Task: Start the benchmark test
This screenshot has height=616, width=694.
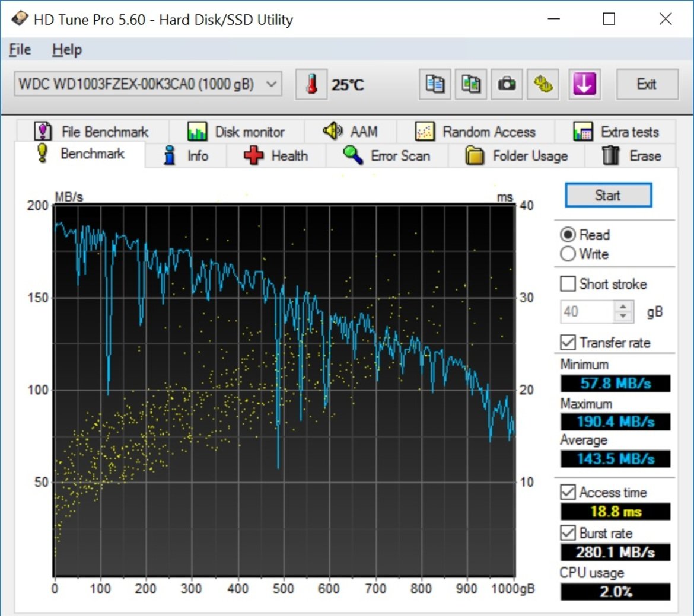Action: (608, 195)
